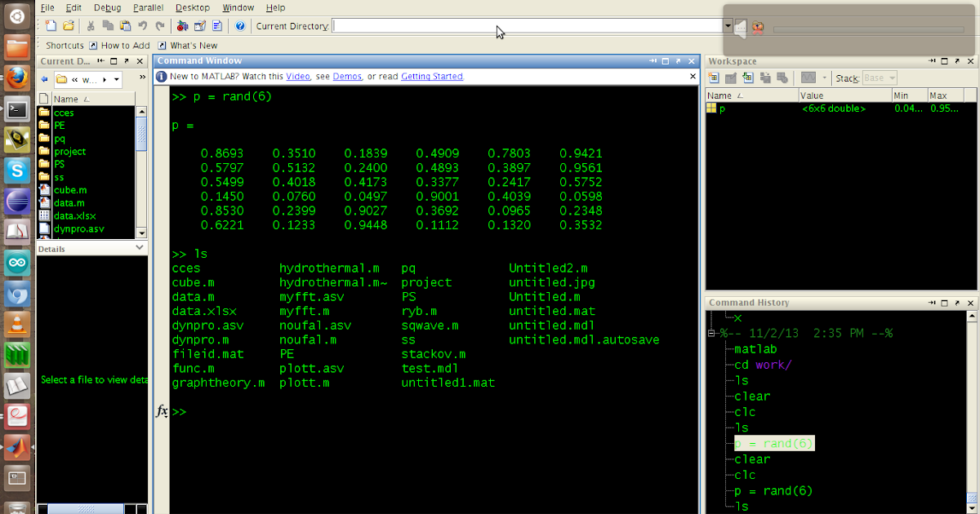This screenshot has height=514, width=980.
Task: Click the fx function browser icon
Action: (x=162, y=411)
